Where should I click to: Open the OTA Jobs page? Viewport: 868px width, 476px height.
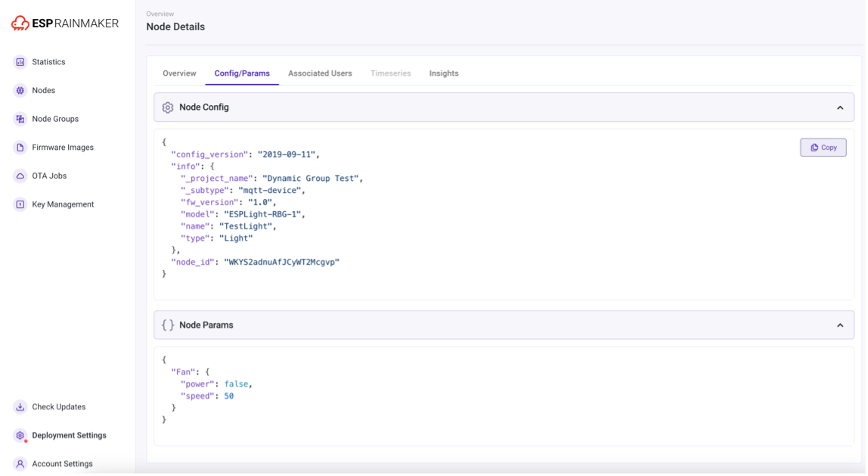[49, 176]
